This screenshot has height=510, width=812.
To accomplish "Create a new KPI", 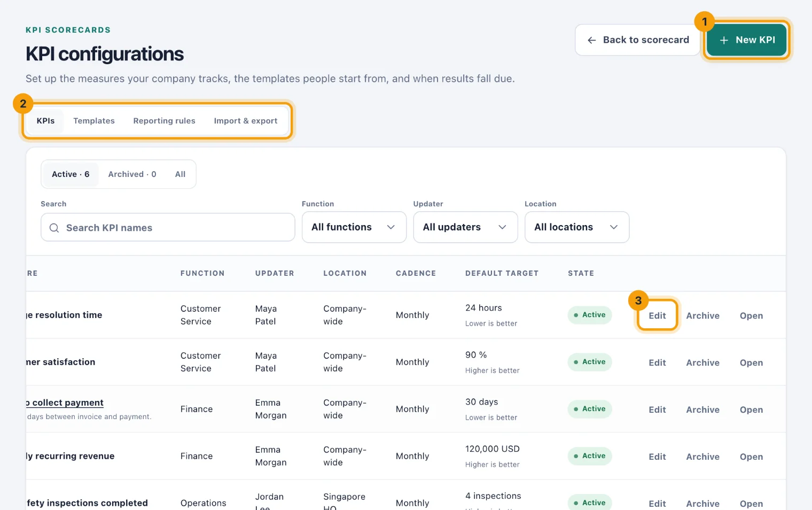I will click(x=746, y=40).
